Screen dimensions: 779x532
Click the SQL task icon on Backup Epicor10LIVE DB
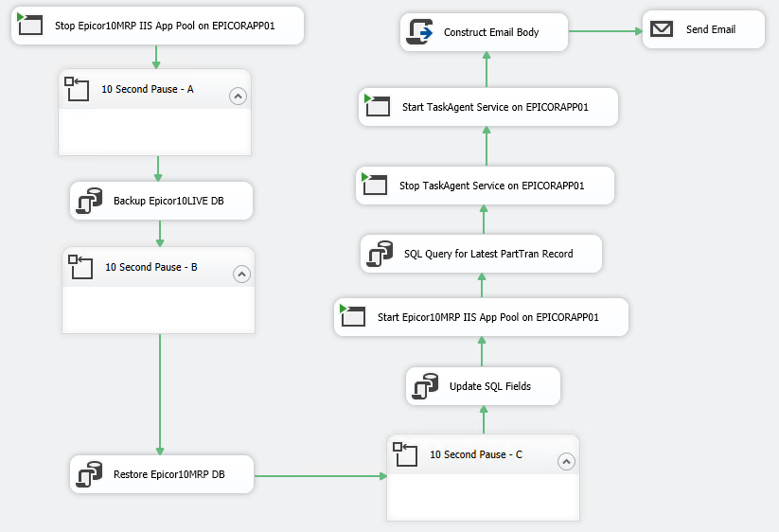click(x=89, y=201)
